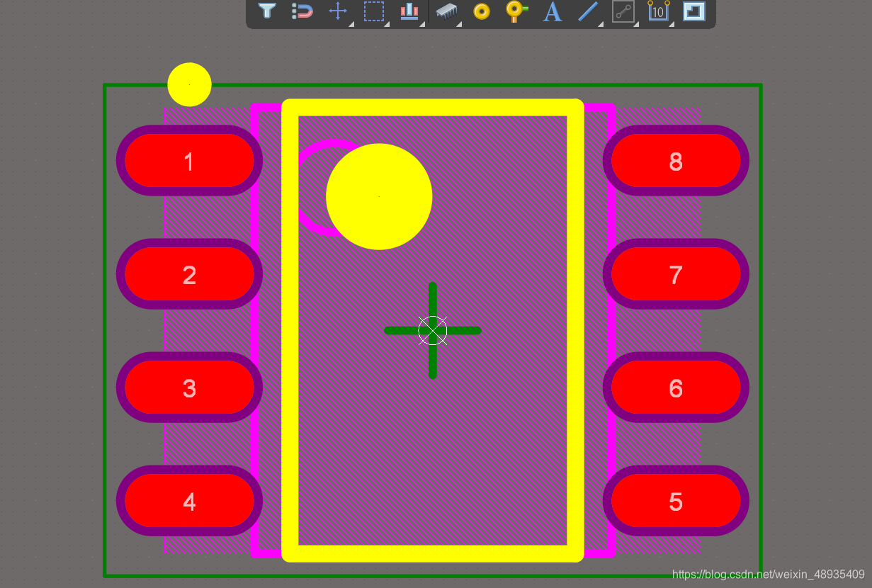
Task: Click the dimension tool icon
Action: [x=658, y=11]
